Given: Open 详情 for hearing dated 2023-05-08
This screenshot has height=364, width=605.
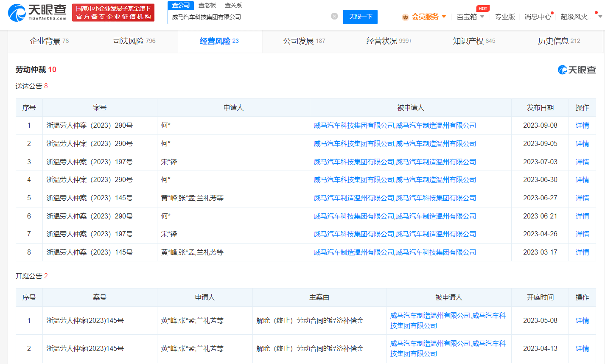Looking at the screenshot, I should [x=582, y=321].
